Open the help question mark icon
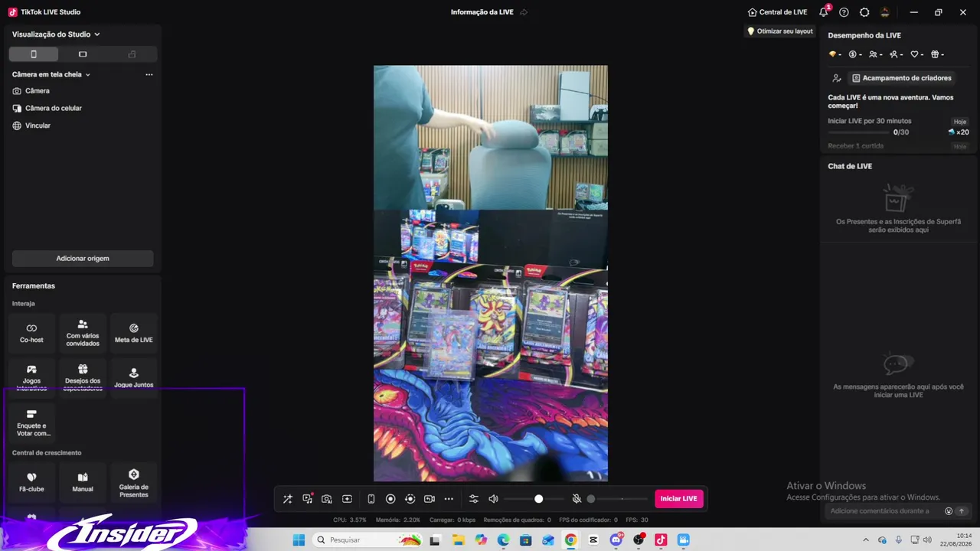 [x=844, y=12]
